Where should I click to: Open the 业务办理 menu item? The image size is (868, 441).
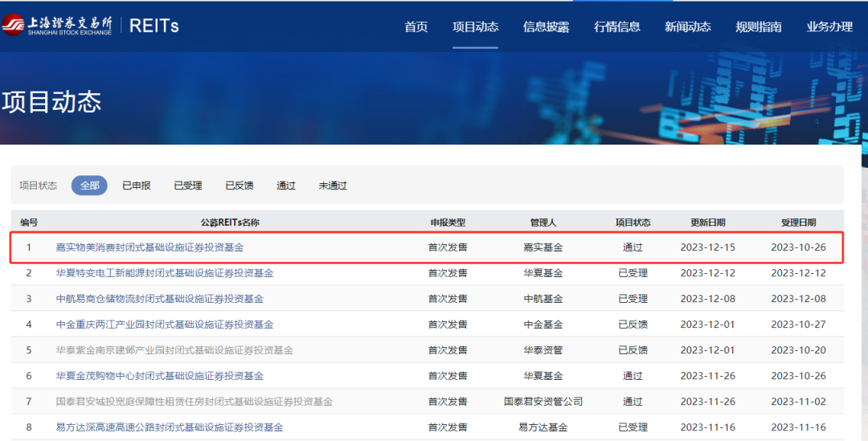pos(829,27)
